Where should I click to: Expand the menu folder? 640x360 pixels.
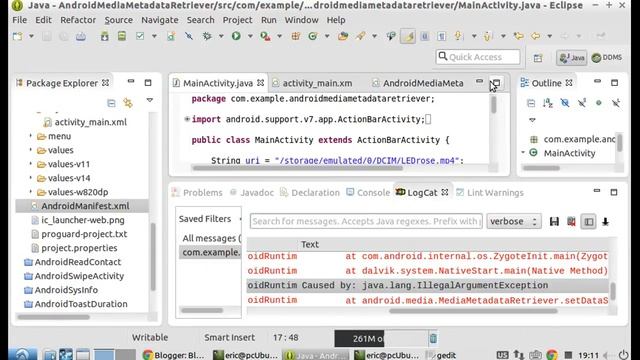[31, 136]
